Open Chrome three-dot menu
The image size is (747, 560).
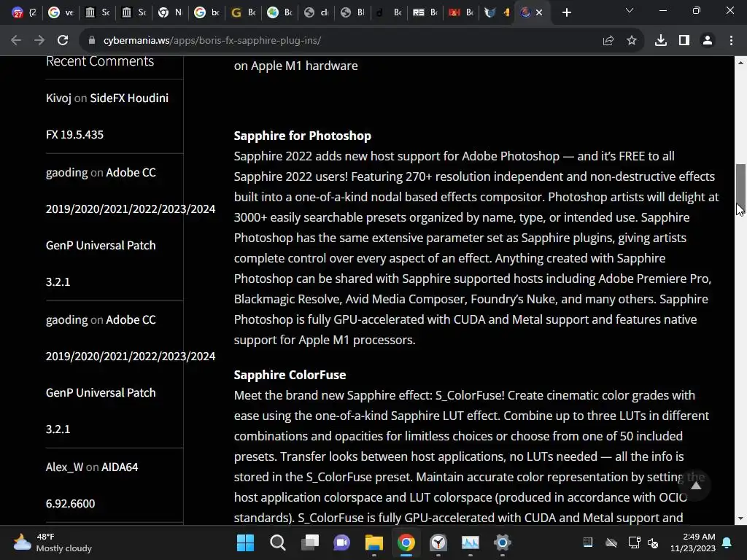point(731,41)
